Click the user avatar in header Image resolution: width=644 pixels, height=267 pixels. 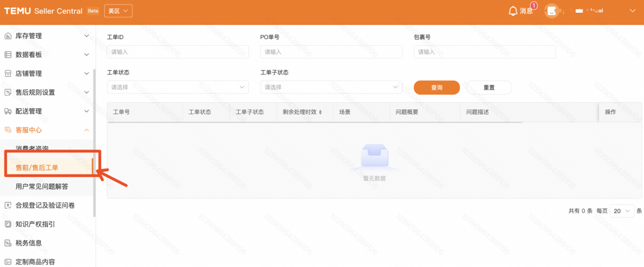pos(551,11)
